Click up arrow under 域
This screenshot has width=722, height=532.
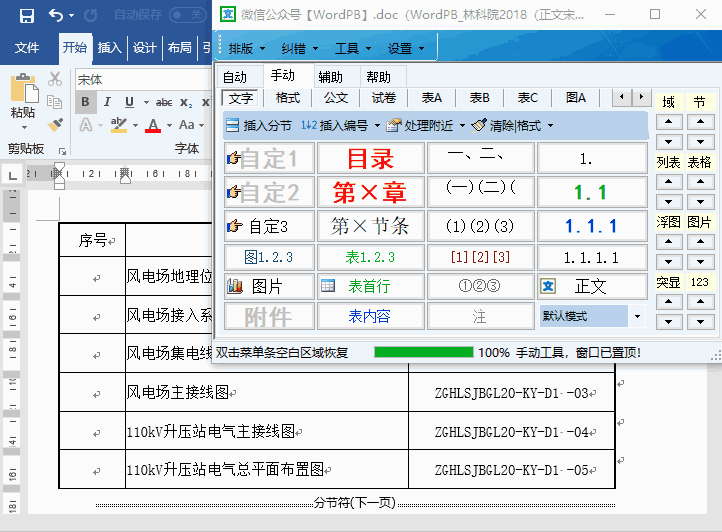[x=669, y=122]
